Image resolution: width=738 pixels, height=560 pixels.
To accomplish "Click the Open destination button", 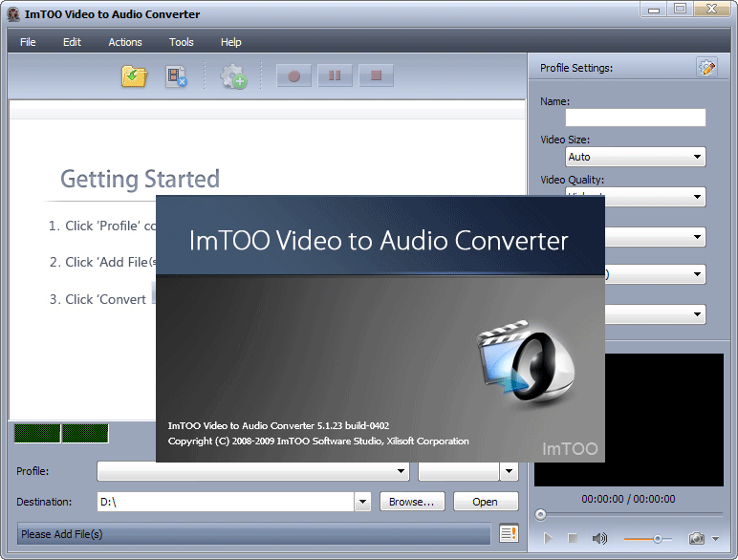I will pyautogui.click(x=486, y=502).
